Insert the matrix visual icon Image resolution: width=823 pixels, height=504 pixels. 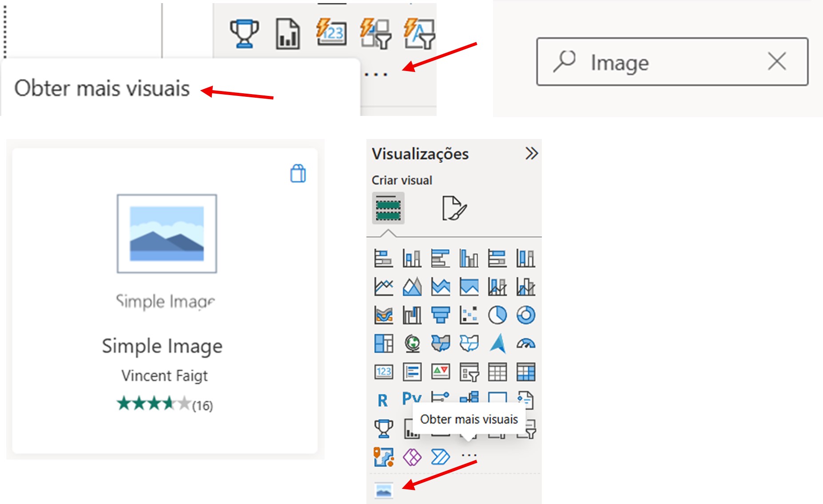[526, 372]
